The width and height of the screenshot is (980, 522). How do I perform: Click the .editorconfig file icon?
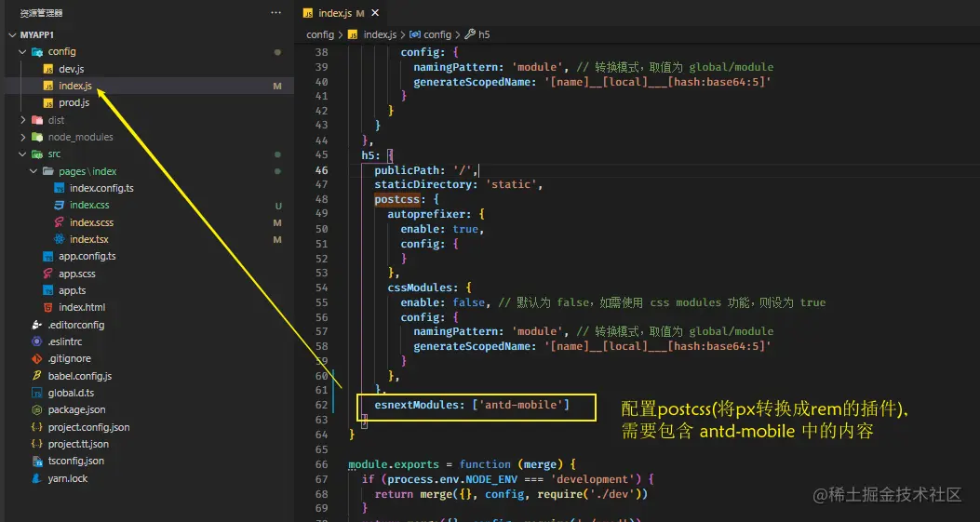(37, 325)
